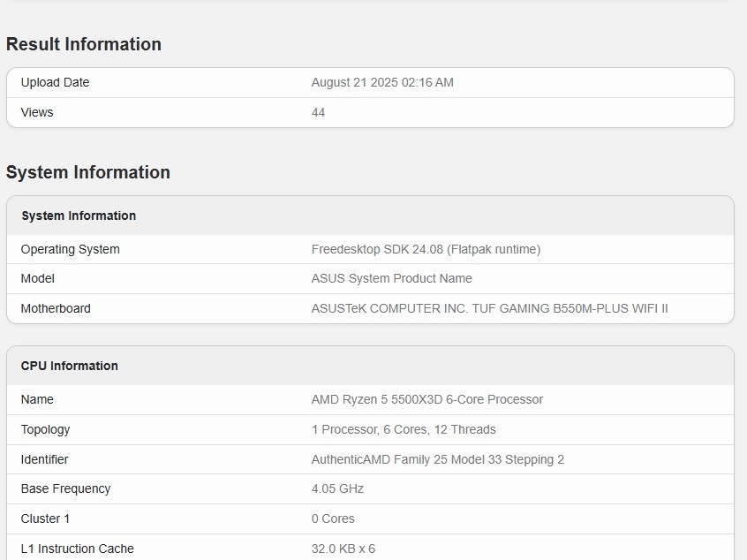Screen dimensions: 747x560
Task: Click the Operating System row label
Action: (x=70, y=249)
